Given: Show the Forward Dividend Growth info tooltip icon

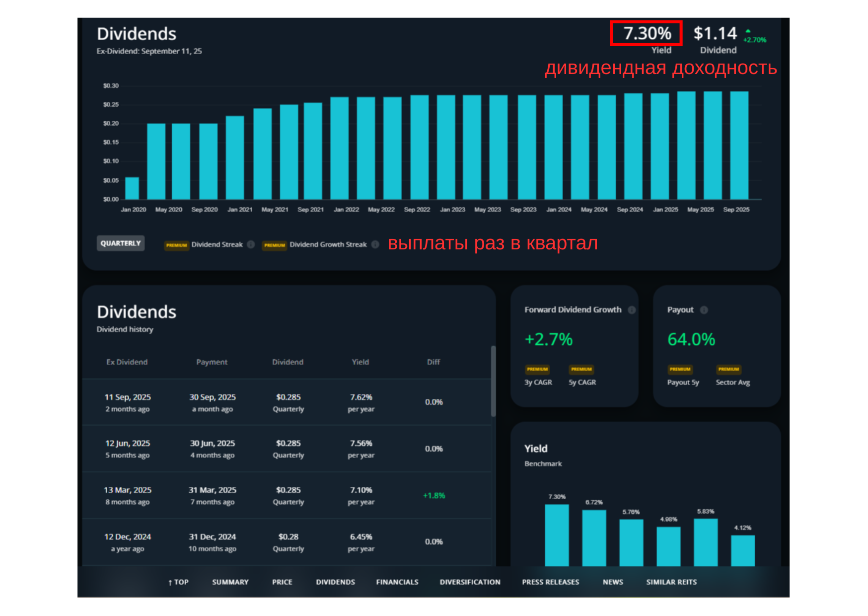Looking at the screenshot, I should (x=632, y=310).
